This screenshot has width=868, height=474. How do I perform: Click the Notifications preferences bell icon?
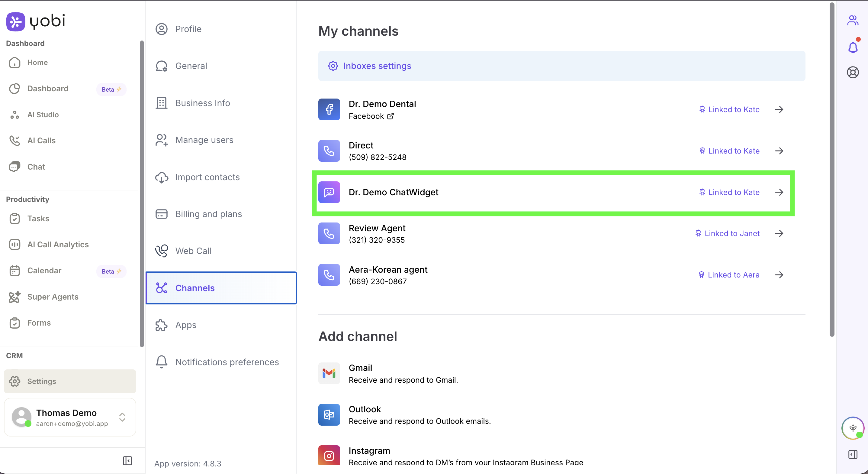point(161,362)
